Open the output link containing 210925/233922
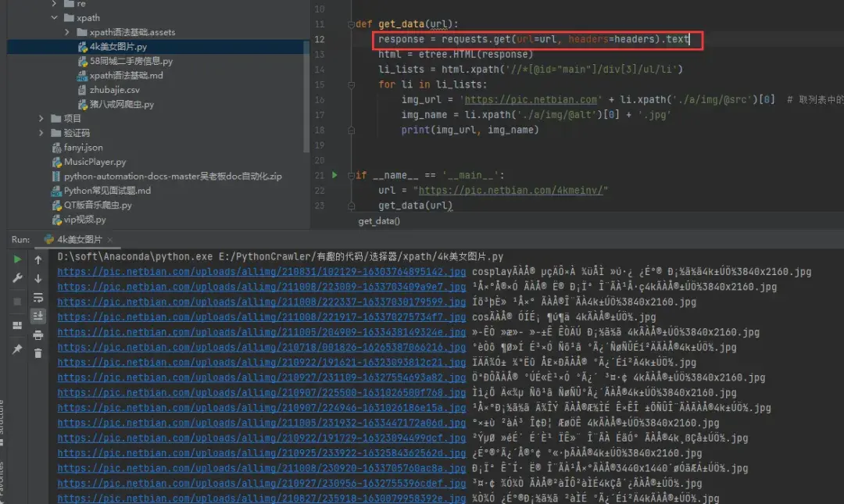Screen dimensions: 844x504 [x=261, y=453]
